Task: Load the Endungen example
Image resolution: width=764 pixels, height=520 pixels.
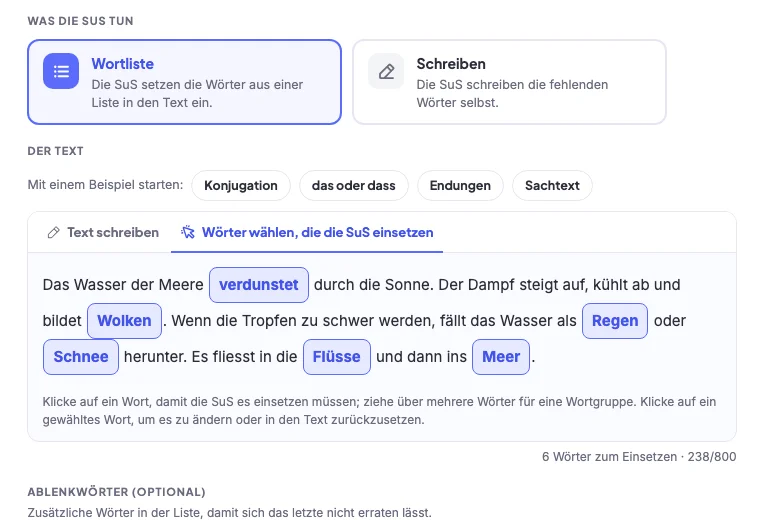Action: [x=460, y=186]
